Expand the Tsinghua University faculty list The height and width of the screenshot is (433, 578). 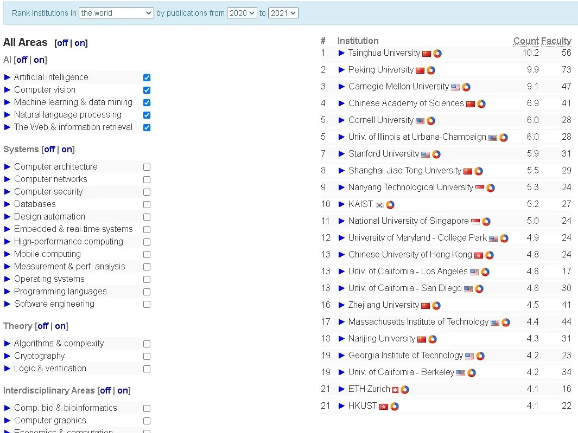tap(341, 53)
